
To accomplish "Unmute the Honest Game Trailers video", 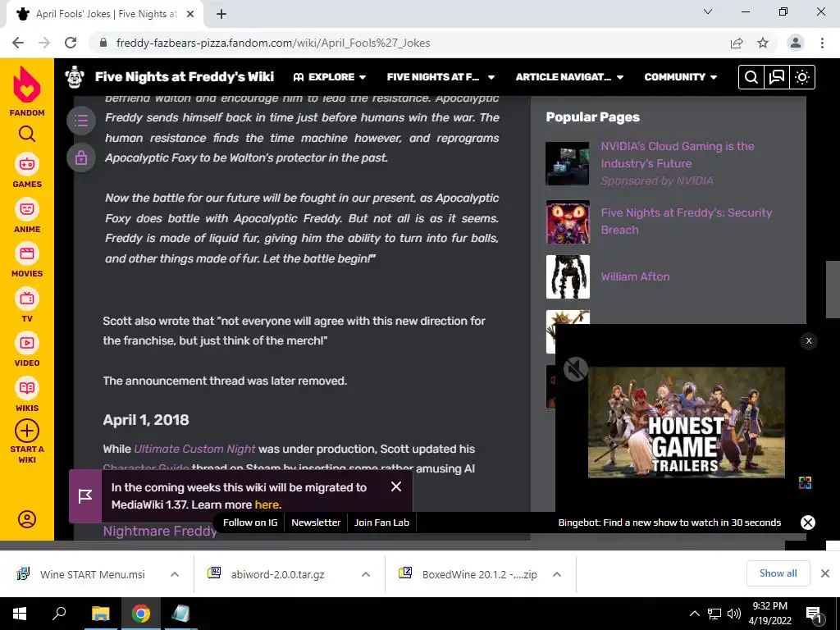I will (576, 369).
